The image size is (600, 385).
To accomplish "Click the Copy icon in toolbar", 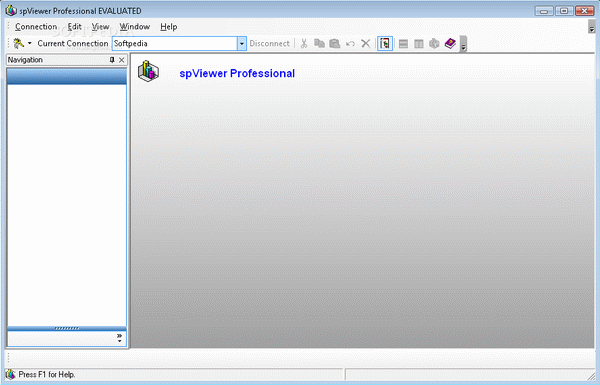I will coord(319,44).
